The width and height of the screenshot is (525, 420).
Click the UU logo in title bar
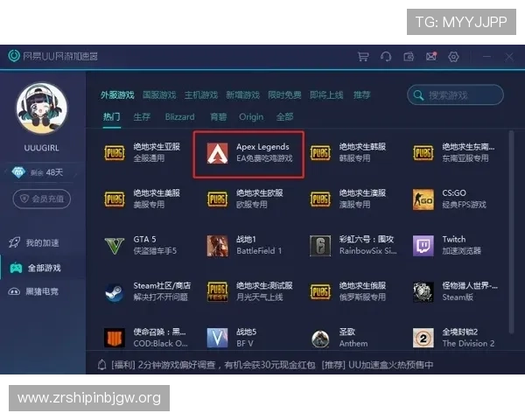tap(14, 56)
